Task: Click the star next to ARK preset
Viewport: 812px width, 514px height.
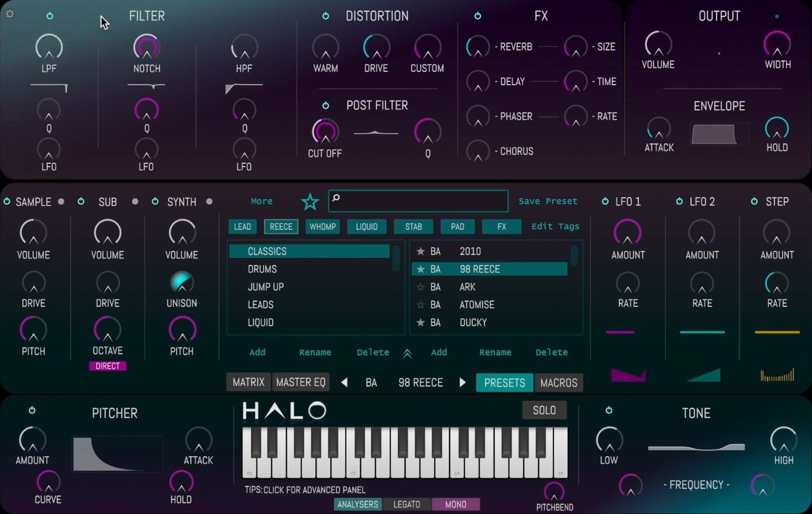Action: pos(420,287)
